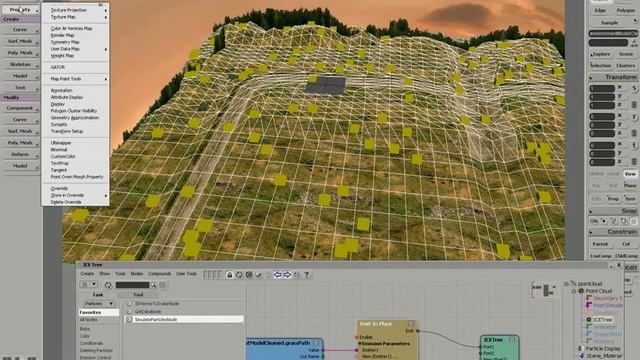Toggle the ICE Tree lock icon
This screenshot has height=360, width=640.
coord(230,275)
